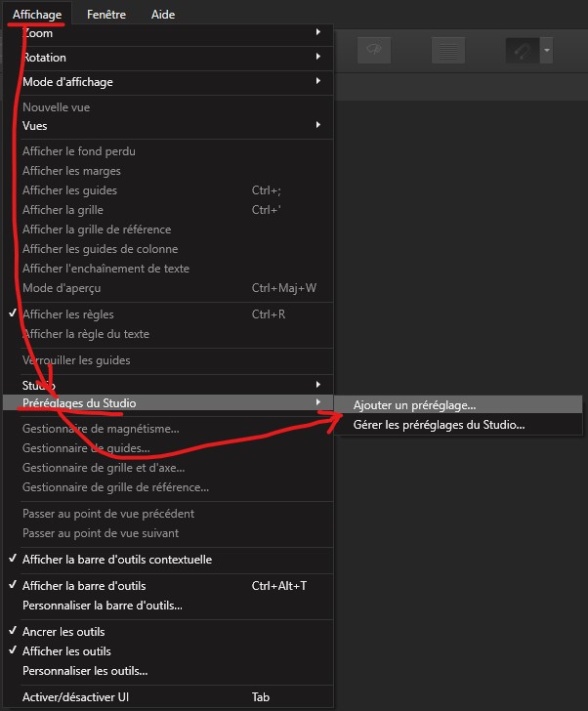Toggle Afficher le fond perdu
This screenshot has height=711, width=588.
[169, 151]
